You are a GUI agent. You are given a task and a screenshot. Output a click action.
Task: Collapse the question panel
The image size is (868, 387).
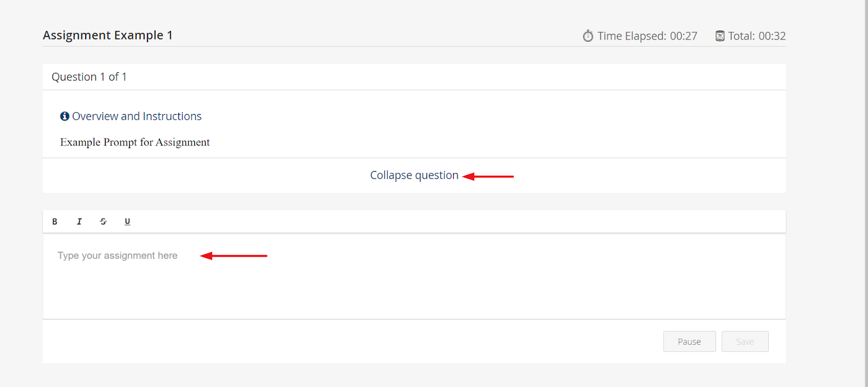pos(414,175)
